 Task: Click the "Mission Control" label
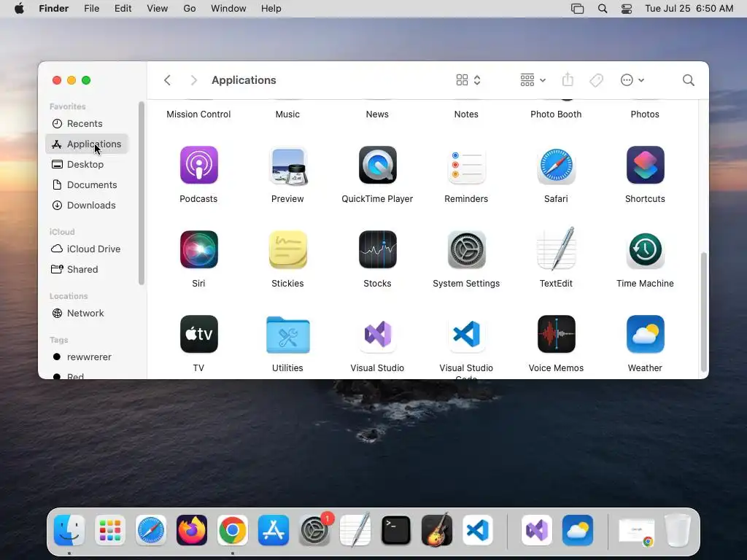point(198,114)
